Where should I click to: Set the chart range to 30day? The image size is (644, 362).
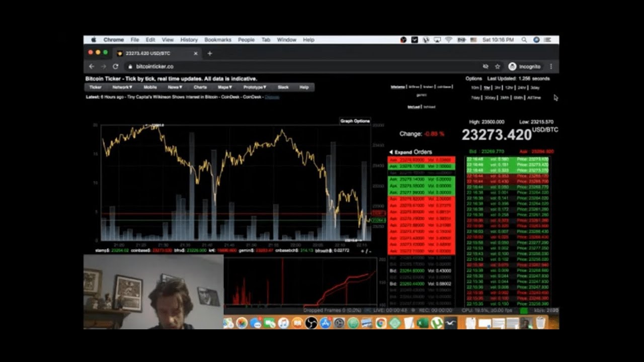coord(490,98)
